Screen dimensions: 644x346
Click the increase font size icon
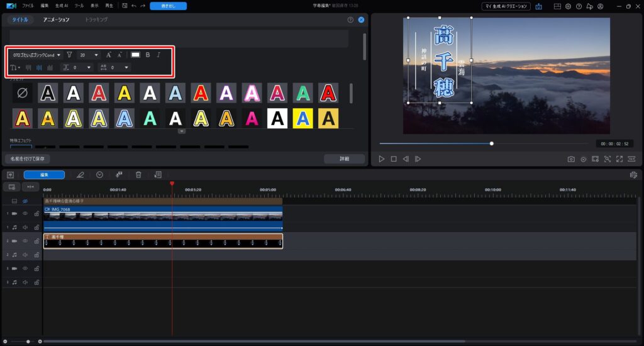pos(109,55)
